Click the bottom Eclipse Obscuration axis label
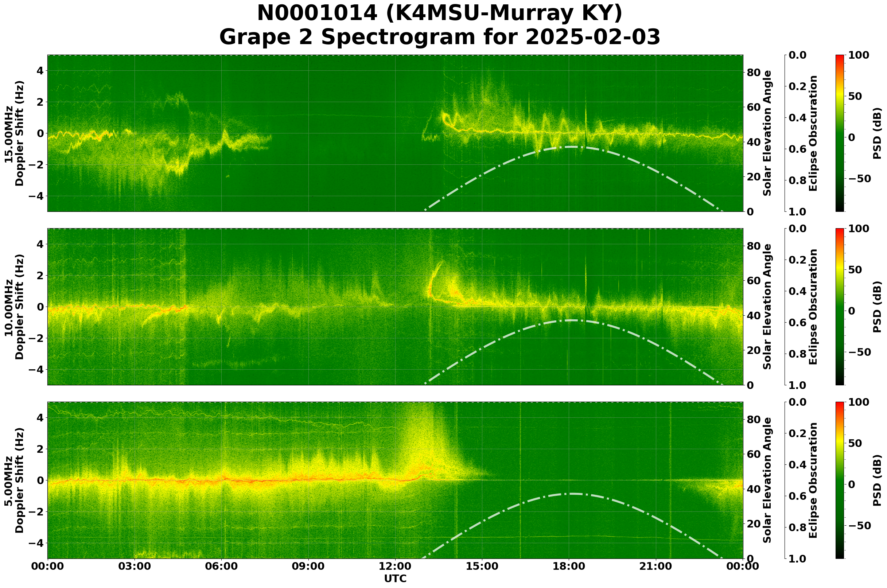 click(x=813, y=480)
